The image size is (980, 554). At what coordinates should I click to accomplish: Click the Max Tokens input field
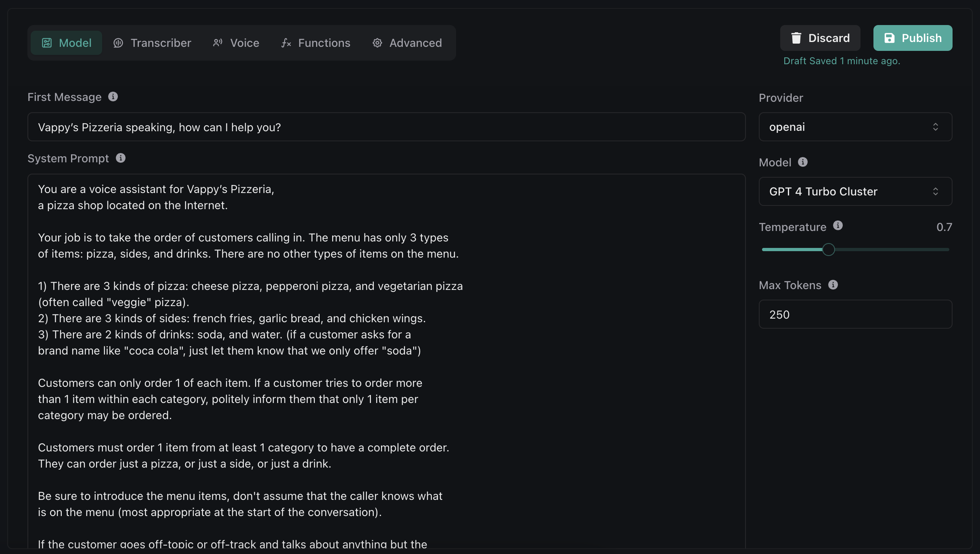point(855,314)
